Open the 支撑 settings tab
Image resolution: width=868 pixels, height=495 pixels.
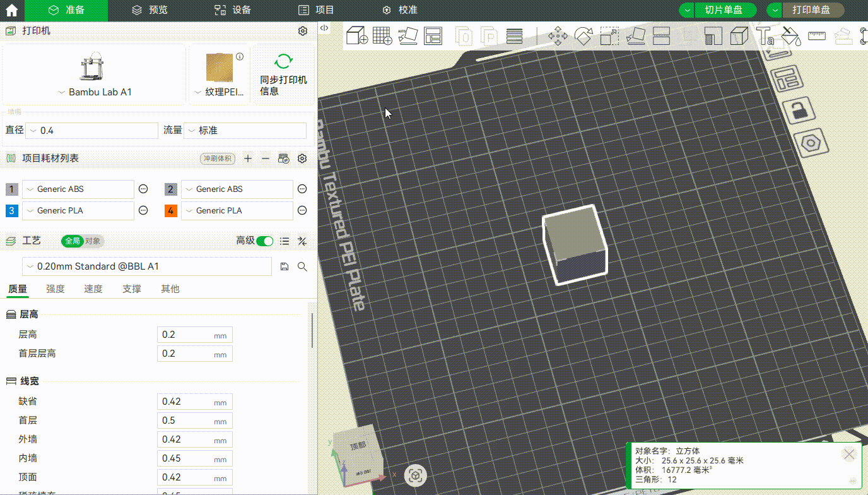132,289
